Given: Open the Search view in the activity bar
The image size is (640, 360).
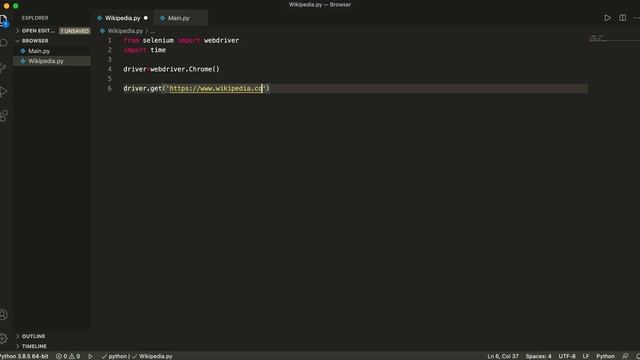Looking at the screenshot, I should pos(4,43).
